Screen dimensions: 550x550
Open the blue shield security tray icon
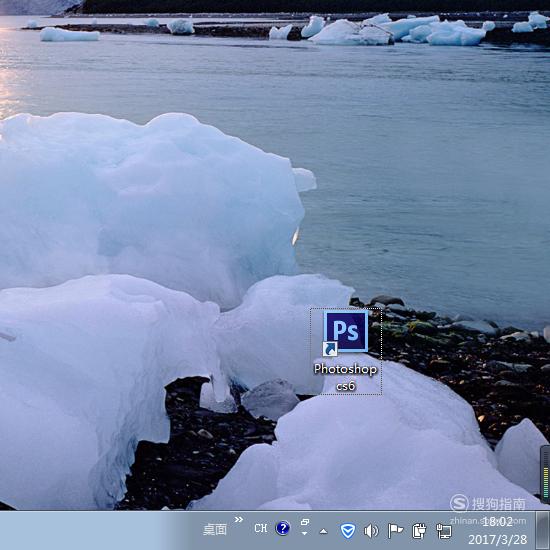[348, 531]
